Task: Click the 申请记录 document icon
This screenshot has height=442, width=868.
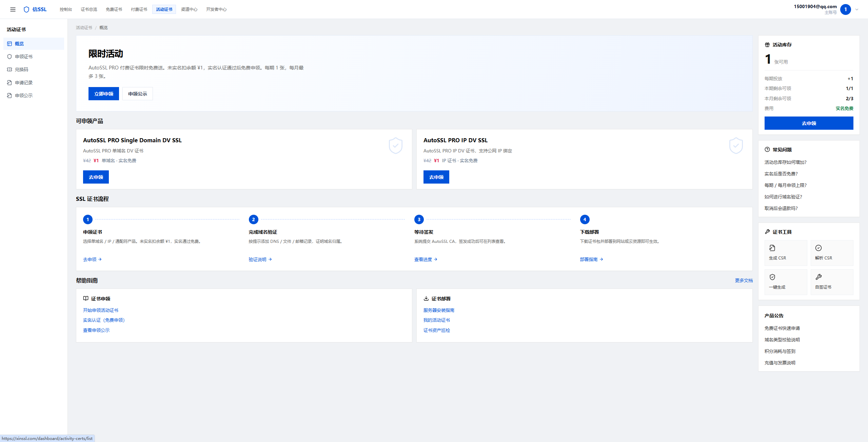Action: point(9,83)
